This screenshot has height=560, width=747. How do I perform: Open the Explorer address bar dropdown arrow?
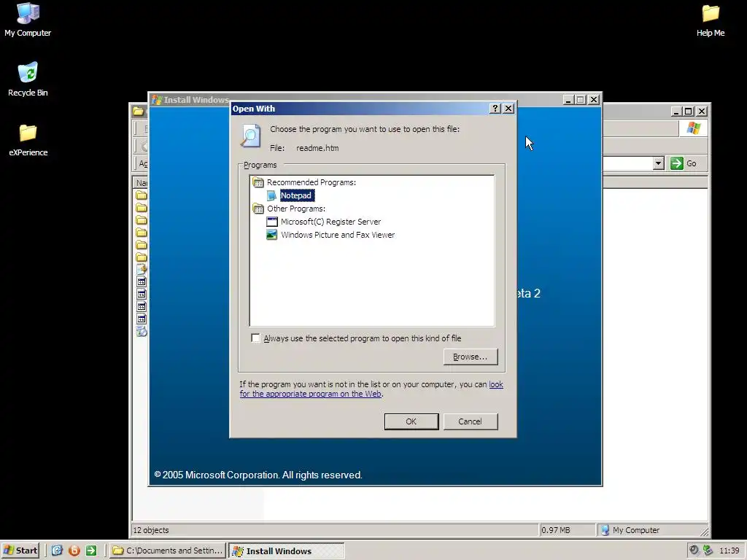coord(659,163)
